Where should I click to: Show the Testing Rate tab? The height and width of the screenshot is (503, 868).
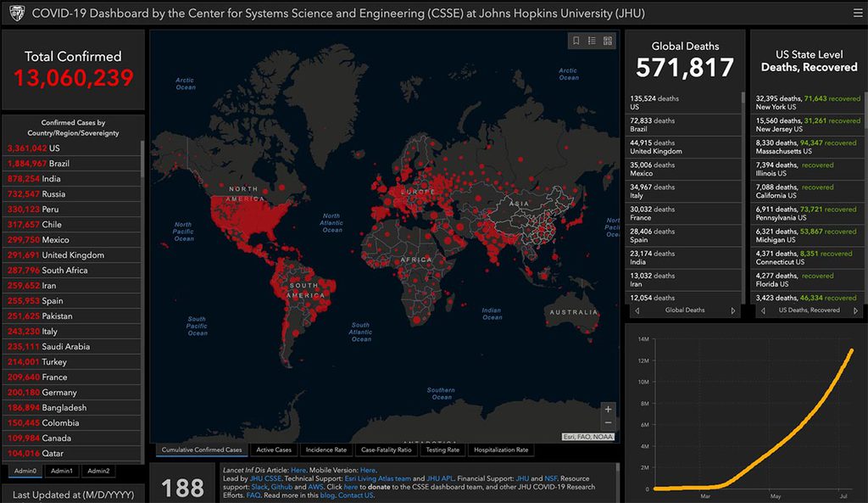(x=442, y=450)
